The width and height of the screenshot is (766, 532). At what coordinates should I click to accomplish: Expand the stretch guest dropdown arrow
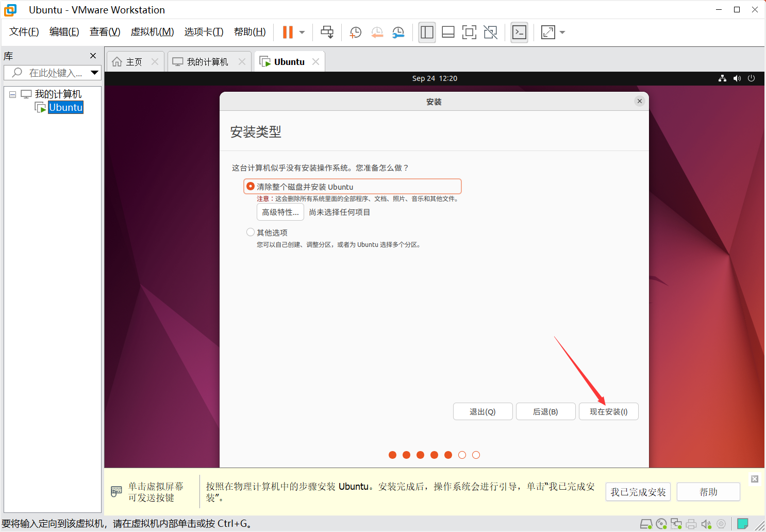point(562,32)
